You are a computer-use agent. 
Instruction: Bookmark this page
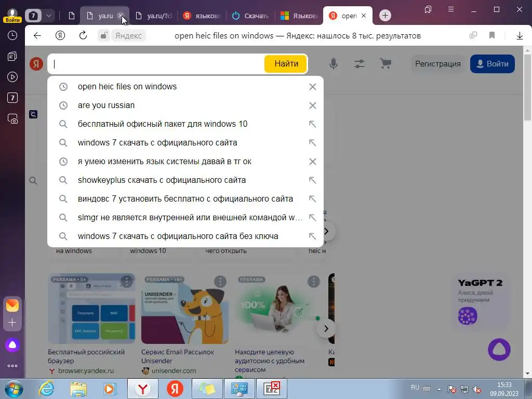pos(492,36)
